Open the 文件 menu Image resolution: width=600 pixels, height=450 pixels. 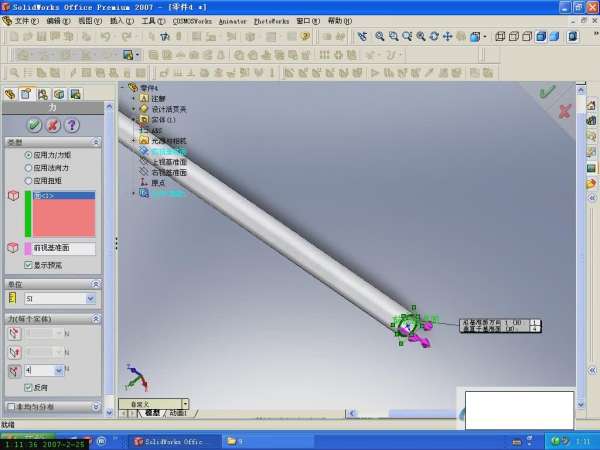coord(26,21)
